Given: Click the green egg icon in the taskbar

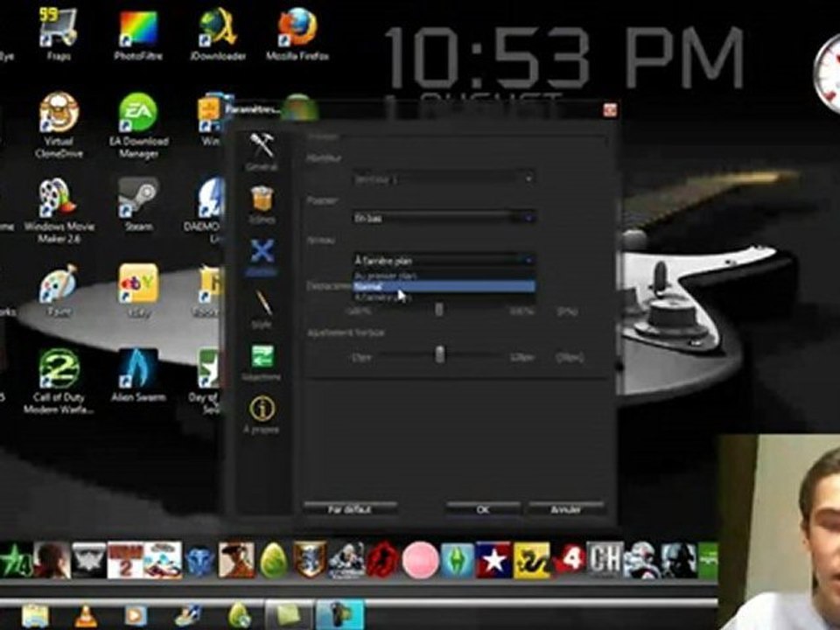Looking at the screenshot, I should pos(239,614).
